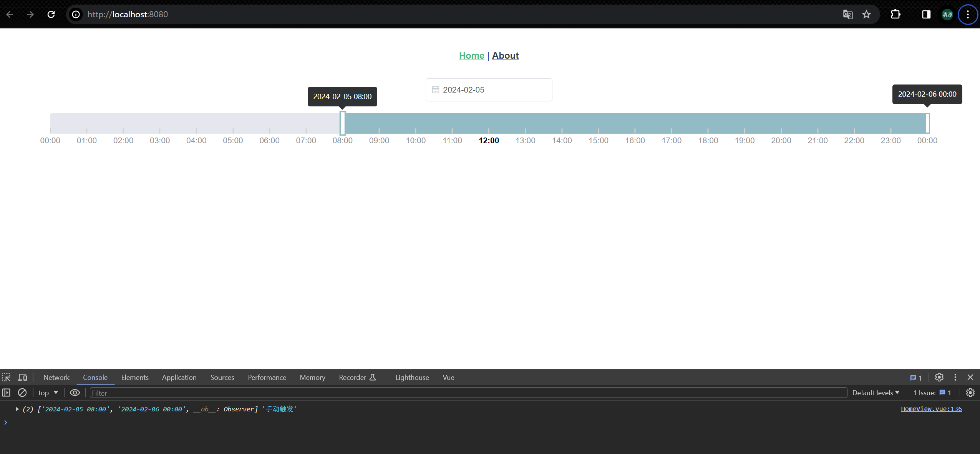The height and width of the screenshot is (454, 980).
Task: Toggle the device toolbar emulation
Action: click(23, 378)
